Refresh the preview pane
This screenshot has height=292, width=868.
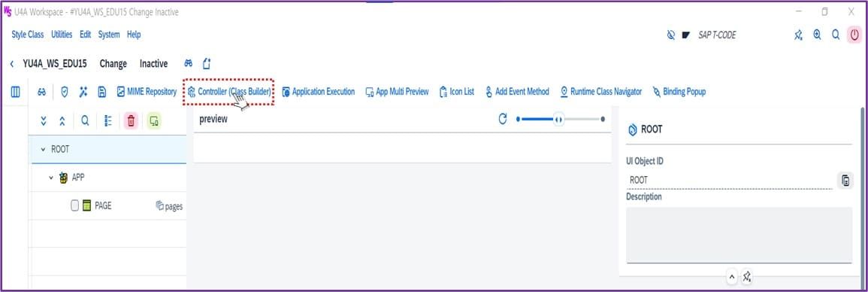503,119
